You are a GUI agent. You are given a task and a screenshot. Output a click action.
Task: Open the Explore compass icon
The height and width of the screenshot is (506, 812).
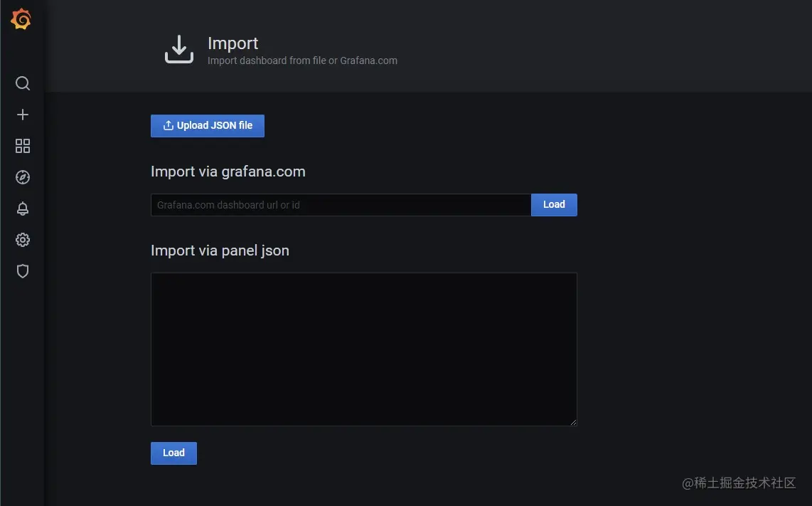click(22, 177)
